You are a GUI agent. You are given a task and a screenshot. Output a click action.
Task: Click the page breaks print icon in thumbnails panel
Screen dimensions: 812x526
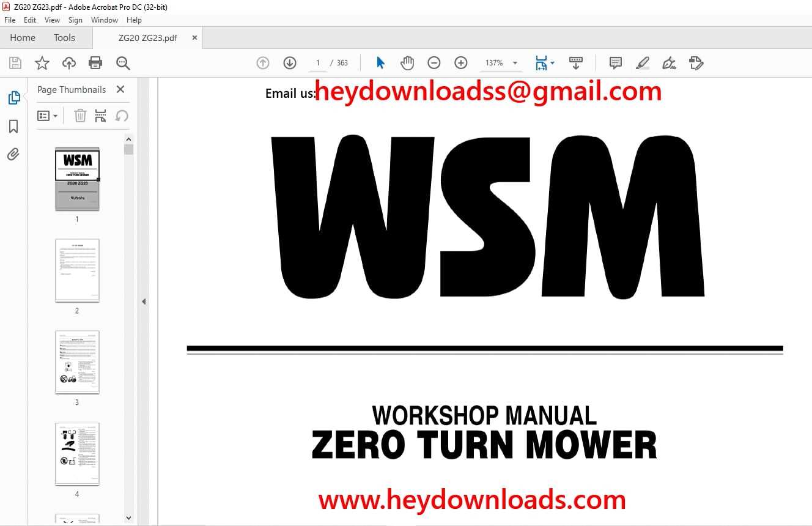[x=101, y=116]
